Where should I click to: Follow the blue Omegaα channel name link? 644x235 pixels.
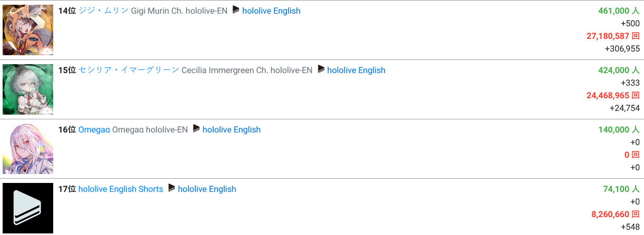point(94,129)
